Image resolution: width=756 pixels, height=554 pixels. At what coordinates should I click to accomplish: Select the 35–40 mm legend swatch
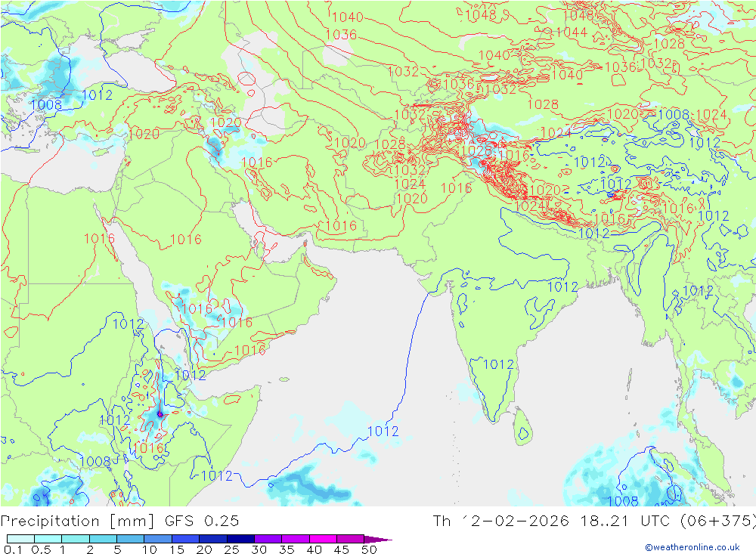[x=295, y=539]
